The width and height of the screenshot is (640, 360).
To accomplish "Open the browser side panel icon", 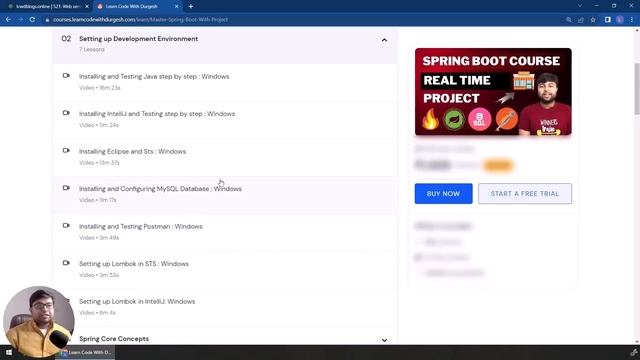I will point(608,20).
